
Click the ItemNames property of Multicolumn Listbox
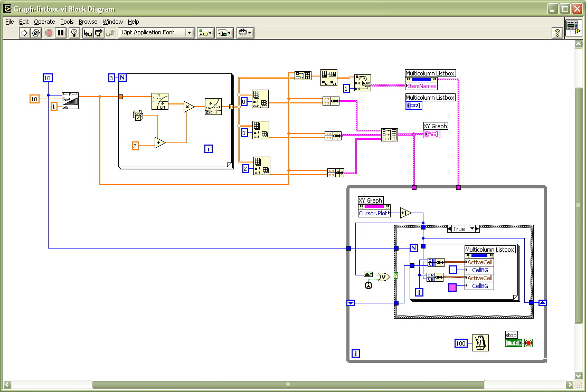coord(422,86)
